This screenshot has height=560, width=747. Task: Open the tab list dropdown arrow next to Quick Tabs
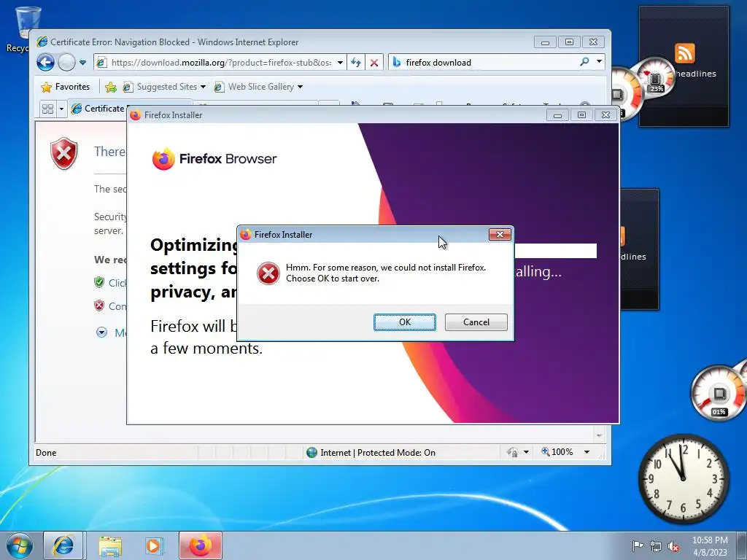(x=61, y=109)
